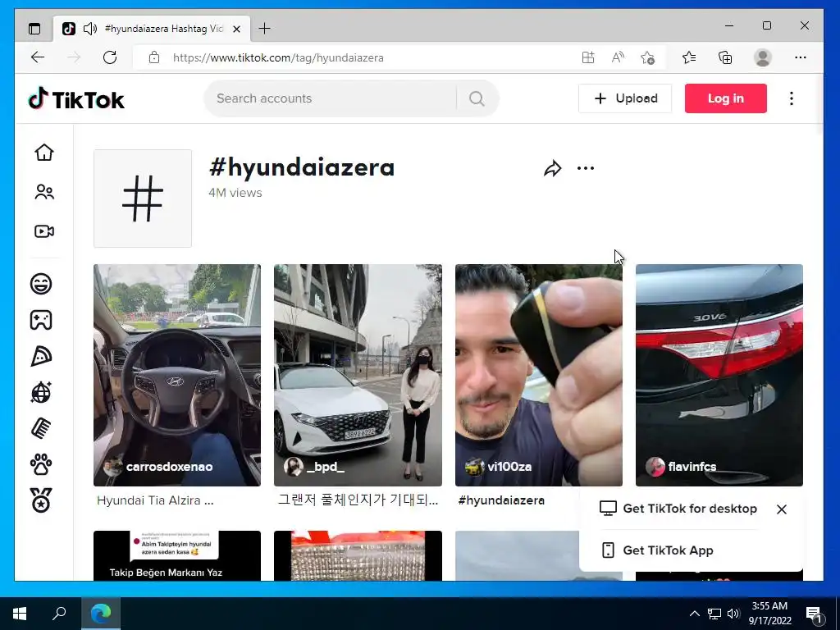Image resolution: width=840 pixels, height=630 pixels.
Task: Dismiss the Get TikTok for desktop popup
Action: click(x=782, y=509)
